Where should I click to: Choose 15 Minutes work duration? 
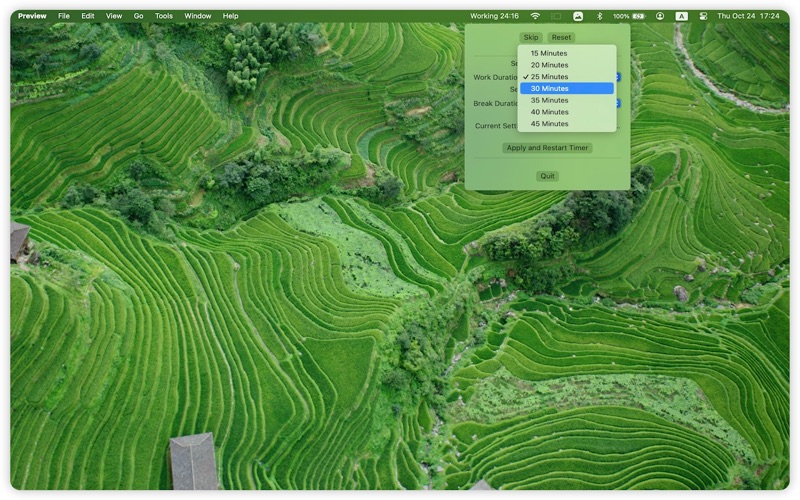click(x=567, y=53)
